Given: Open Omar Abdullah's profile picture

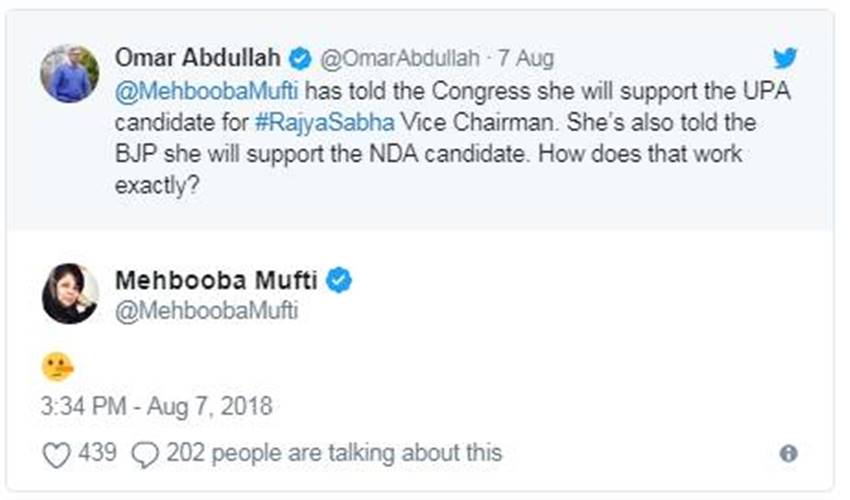Looking at the screenshot, I should pyautogui.click(x=69, y=73).
